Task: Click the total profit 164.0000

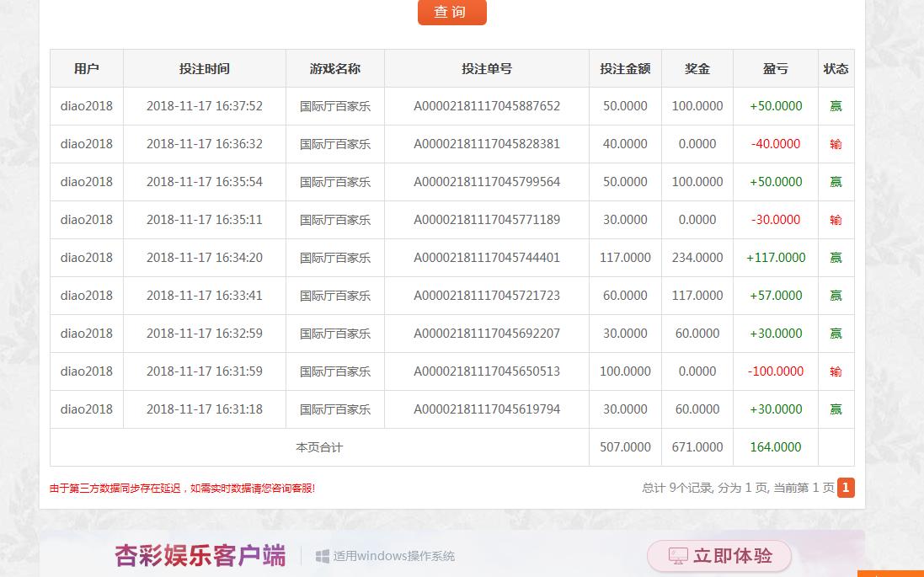Action: (776, 447)
